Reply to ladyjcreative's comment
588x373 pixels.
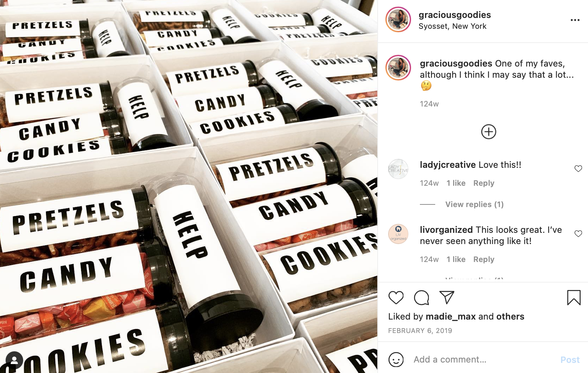483,183
